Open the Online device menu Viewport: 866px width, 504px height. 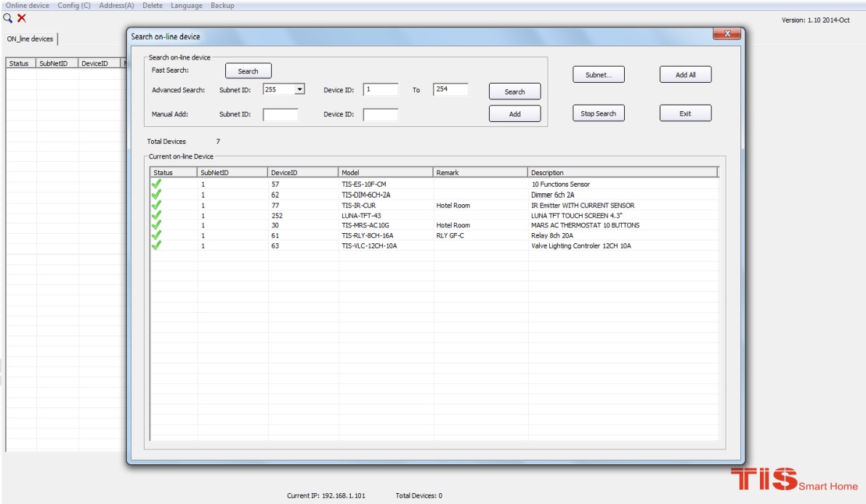pos(28,5)
